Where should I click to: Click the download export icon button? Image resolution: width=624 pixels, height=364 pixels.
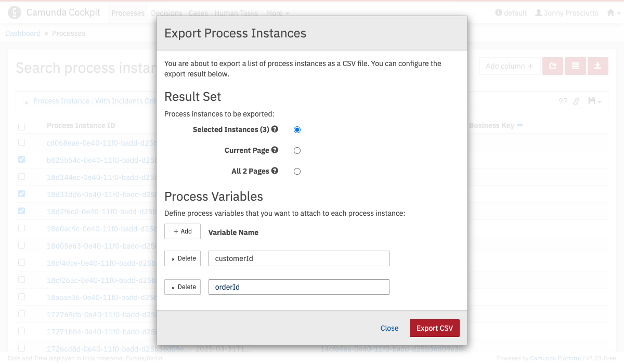click(x=597, y=66)
